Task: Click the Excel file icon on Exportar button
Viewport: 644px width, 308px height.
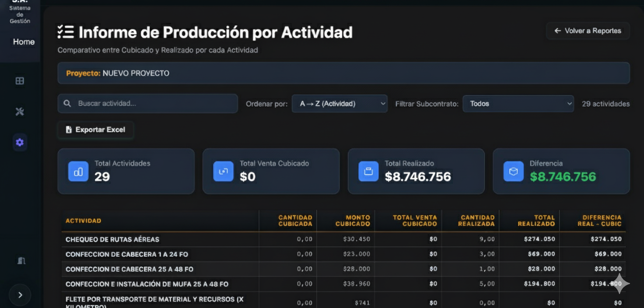Action: [68, 129]
